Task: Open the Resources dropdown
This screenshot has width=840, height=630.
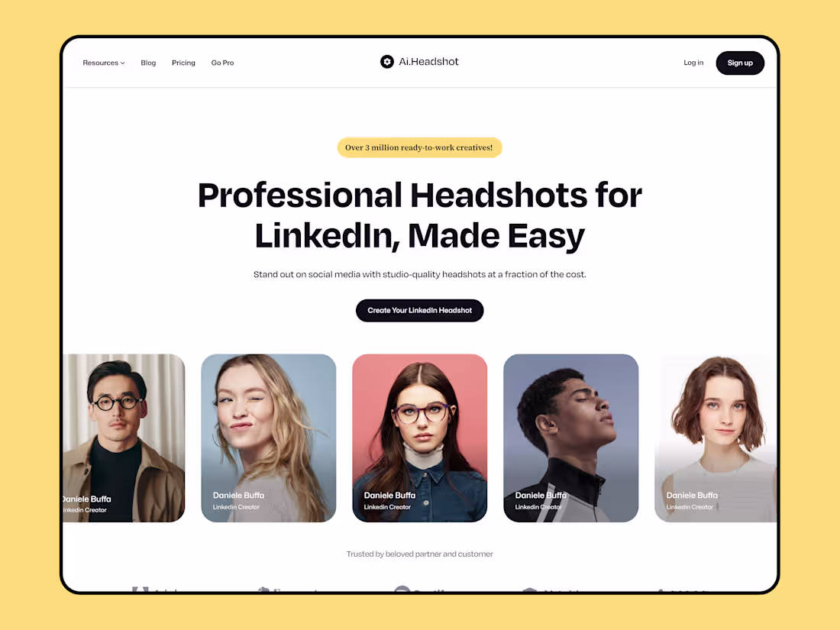Action: click(x=102, y=63)
